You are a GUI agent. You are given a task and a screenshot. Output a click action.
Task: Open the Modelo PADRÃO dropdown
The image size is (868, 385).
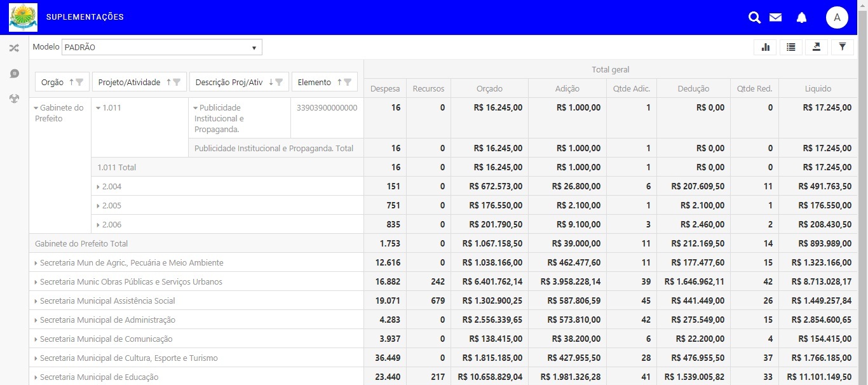161,48
